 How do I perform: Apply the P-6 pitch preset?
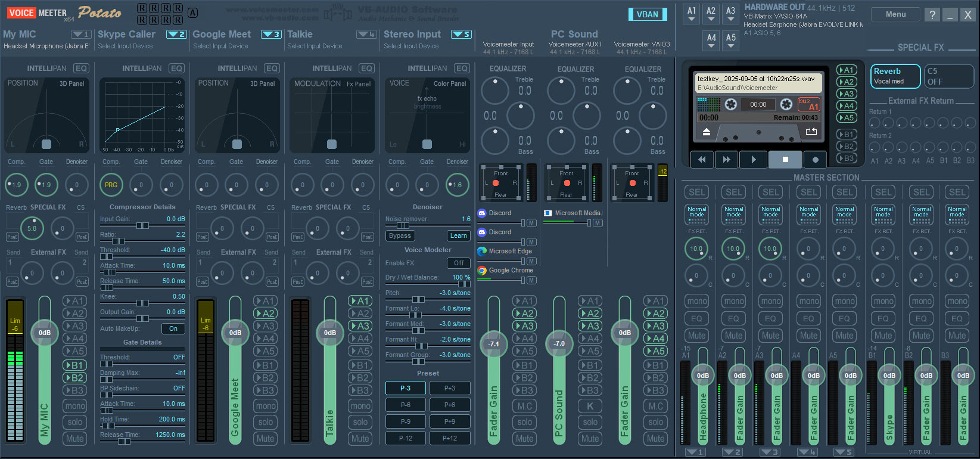click(x=406, y=405)
